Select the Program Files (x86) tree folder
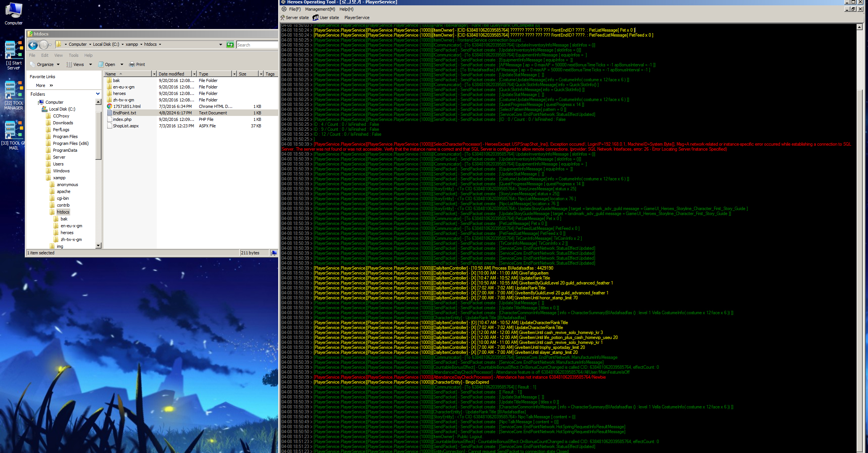This screenshot has height=453, width=868. pyautogui.click(x=67, y=143)
